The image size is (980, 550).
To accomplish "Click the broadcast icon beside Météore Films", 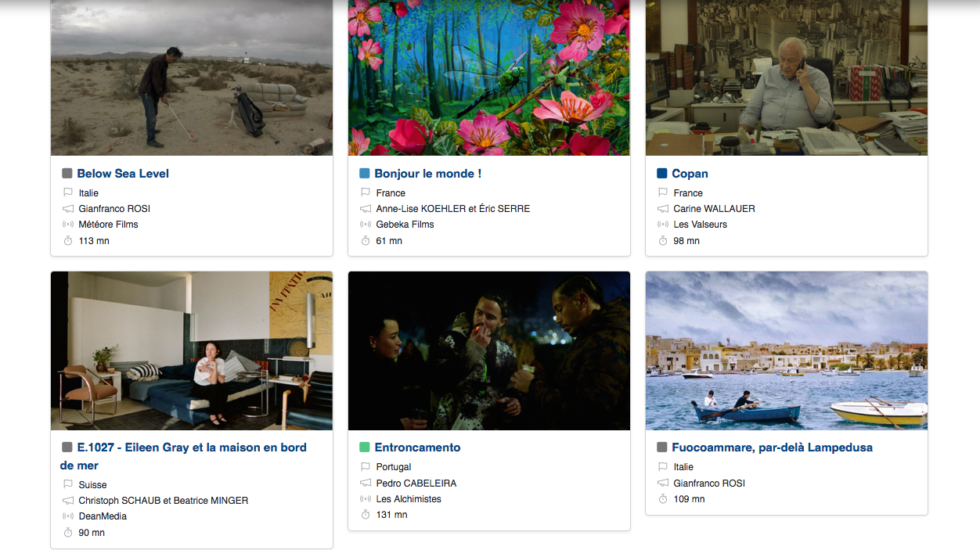I will (68, 225).
